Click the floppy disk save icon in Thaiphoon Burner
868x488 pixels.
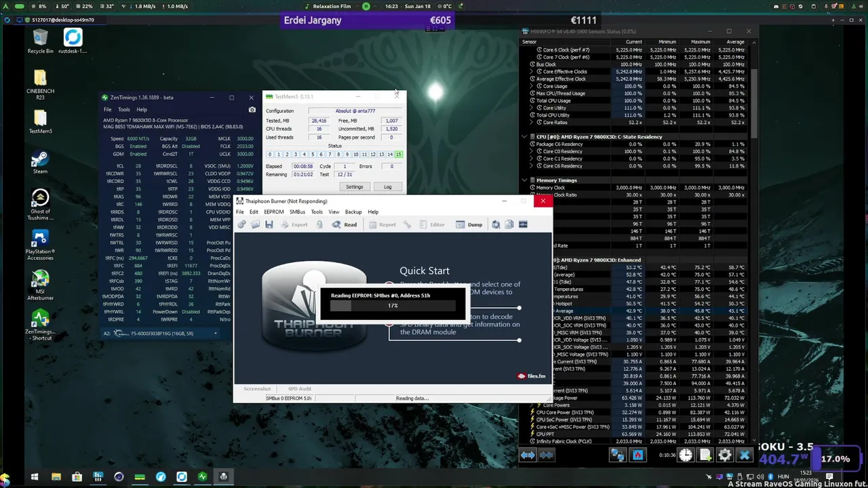point(269,224)
